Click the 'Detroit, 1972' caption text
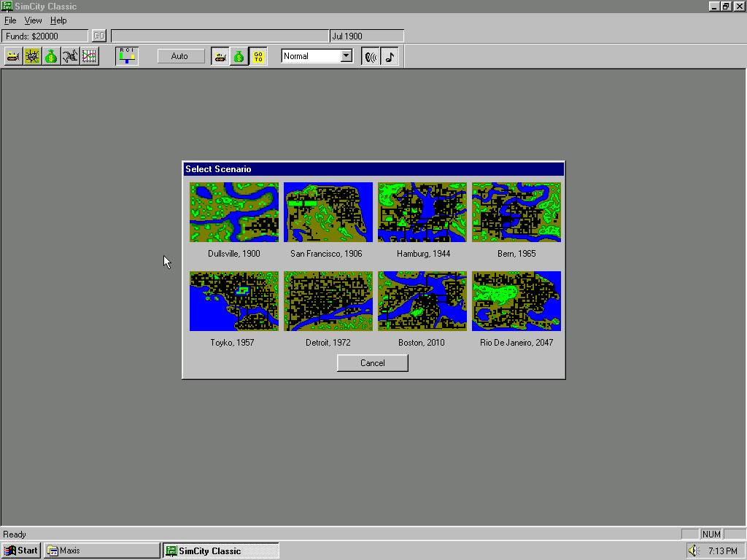Image resolution: width=747 pixels, height=560 pixels. (328, 343)
